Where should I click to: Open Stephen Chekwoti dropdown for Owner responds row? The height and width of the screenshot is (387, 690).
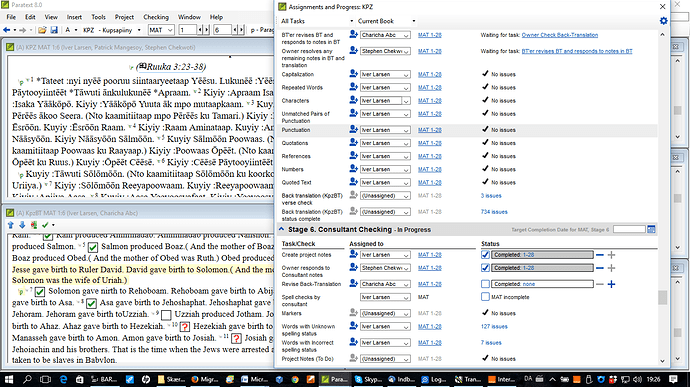385,268
